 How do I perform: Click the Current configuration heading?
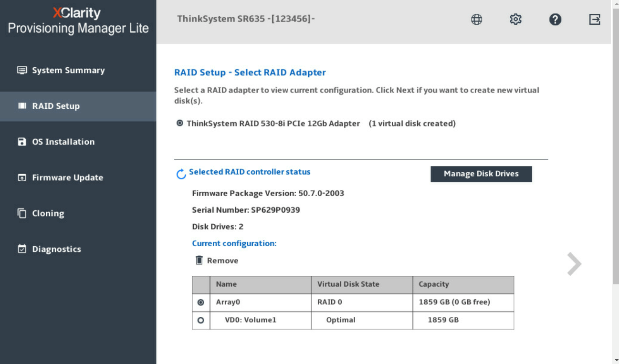pyautogui.click(x=234, y=243)
